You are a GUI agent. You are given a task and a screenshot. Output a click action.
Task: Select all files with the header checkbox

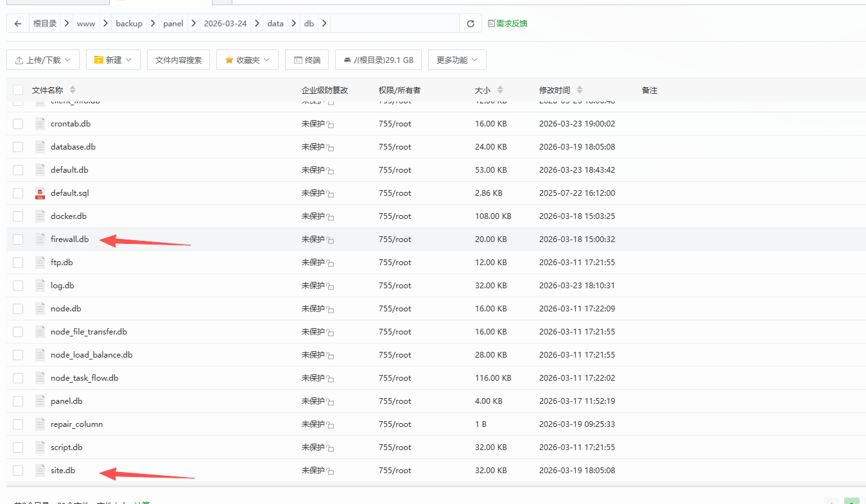pos(17,90)
